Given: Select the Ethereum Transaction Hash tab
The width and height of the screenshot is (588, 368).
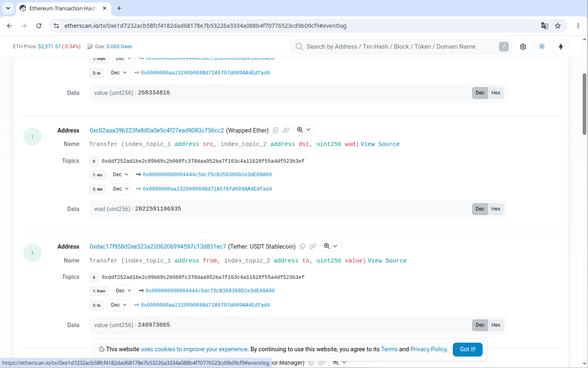Looking at the screenshot, I should click(x=63, y=8).
